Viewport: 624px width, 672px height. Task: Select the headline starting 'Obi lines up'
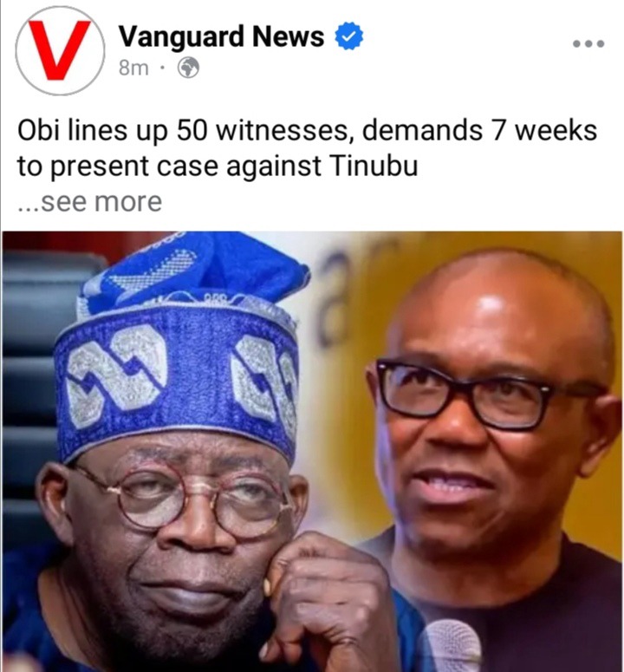click(307, 148)
